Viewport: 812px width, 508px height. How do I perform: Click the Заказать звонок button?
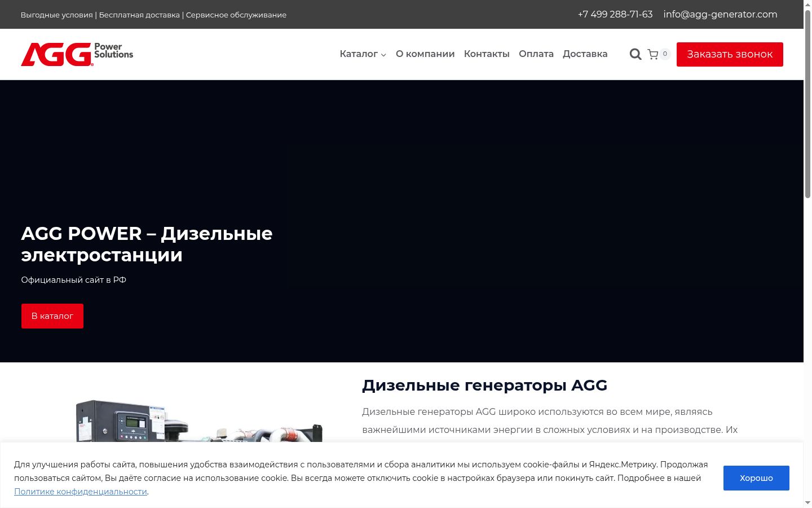pos(730,54)
